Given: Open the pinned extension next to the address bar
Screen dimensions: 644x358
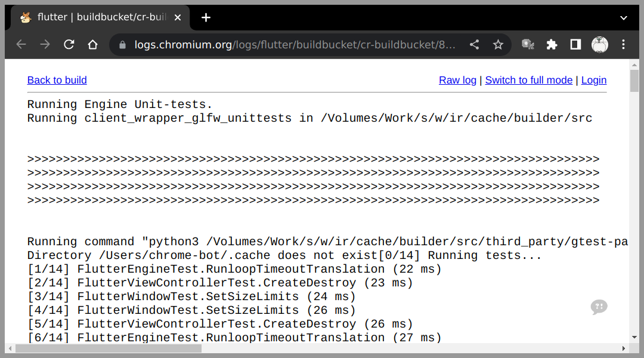Looking at the screenshot, I should click(x=527, y=44).
